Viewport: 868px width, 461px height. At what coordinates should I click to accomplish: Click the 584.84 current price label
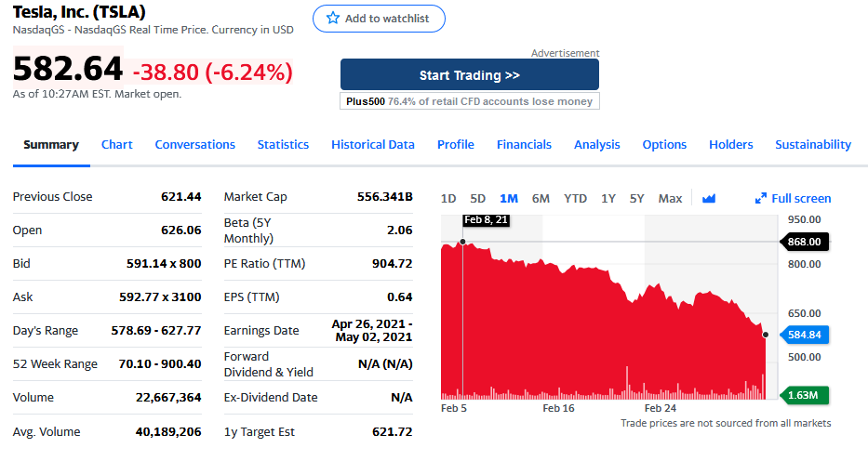tap(805, 334)
